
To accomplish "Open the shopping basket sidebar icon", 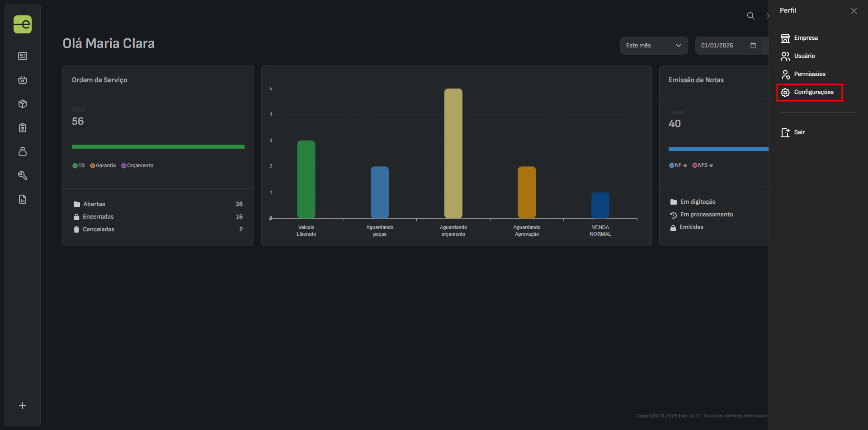I will click(23, 80).
